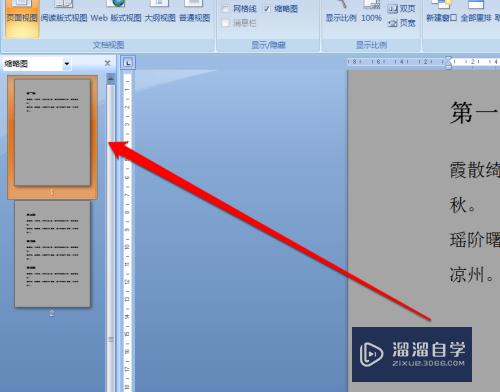
Task: Toggle the 网格线 gridlines checkbox
Action: coord(226,9)
